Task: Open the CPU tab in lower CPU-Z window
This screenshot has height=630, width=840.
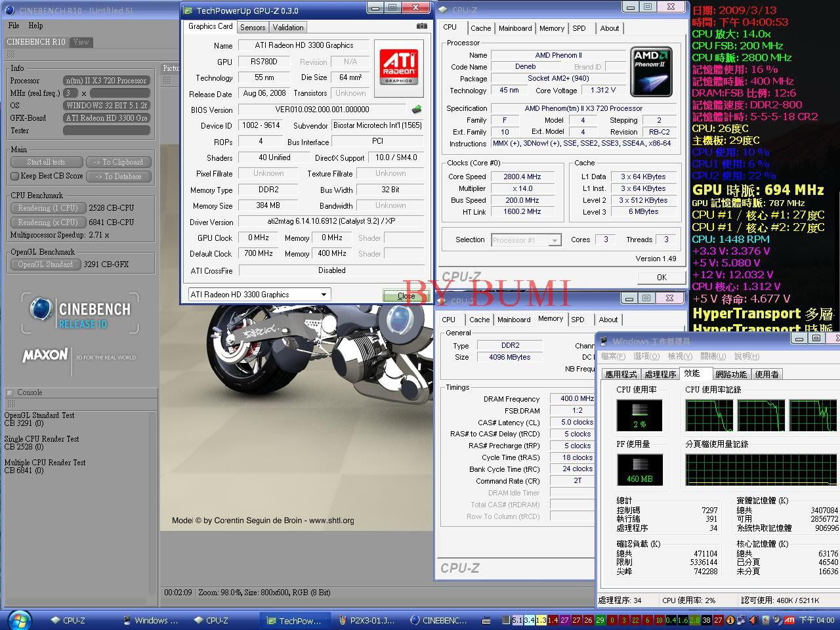Action: click(x=449, y=320)
